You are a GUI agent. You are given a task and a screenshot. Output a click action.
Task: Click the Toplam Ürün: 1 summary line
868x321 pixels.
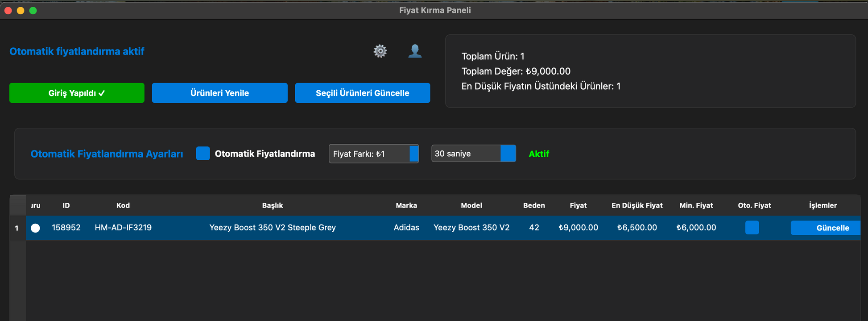pyautogui.click(x=493, y=56)
